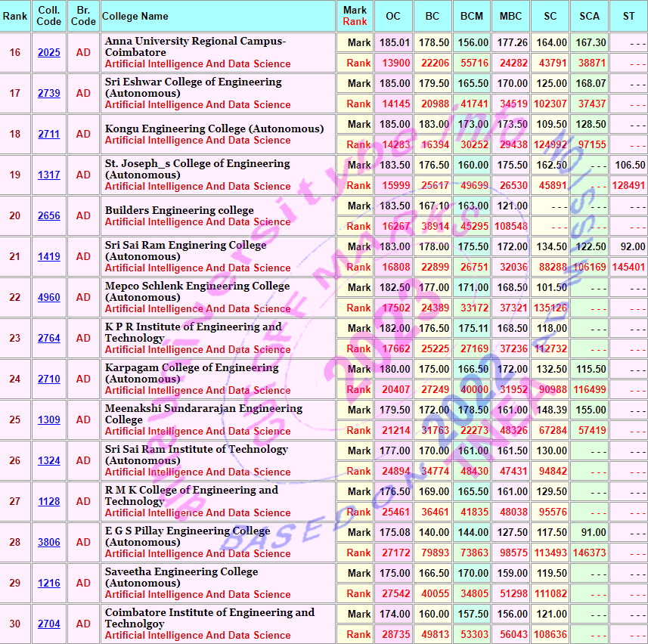Click the Coll. Code column header
648x644 pixels.
coord(48,16)
